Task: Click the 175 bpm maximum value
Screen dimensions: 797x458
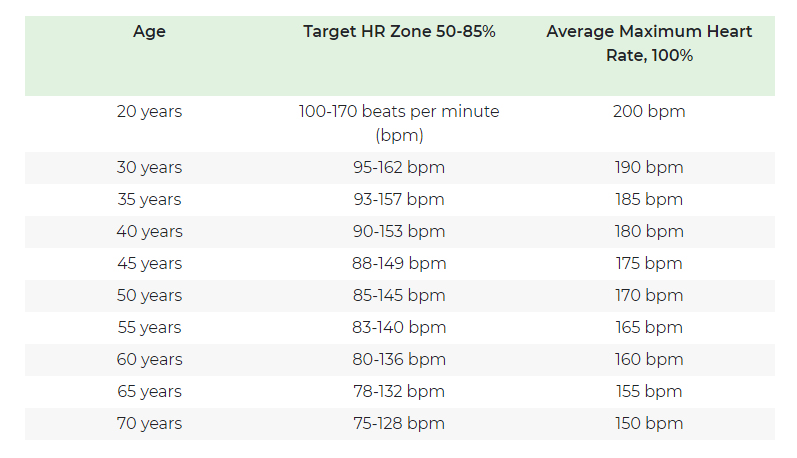Action: 649,264
